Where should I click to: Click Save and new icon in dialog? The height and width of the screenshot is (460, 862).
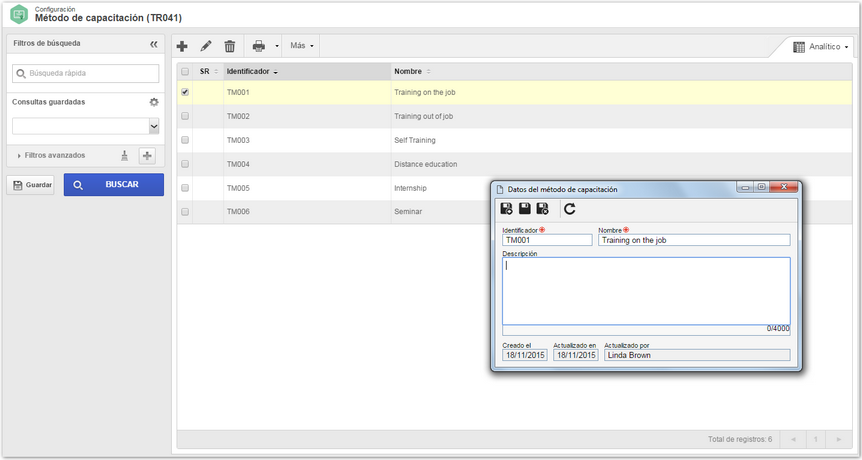tap(506, 208)
